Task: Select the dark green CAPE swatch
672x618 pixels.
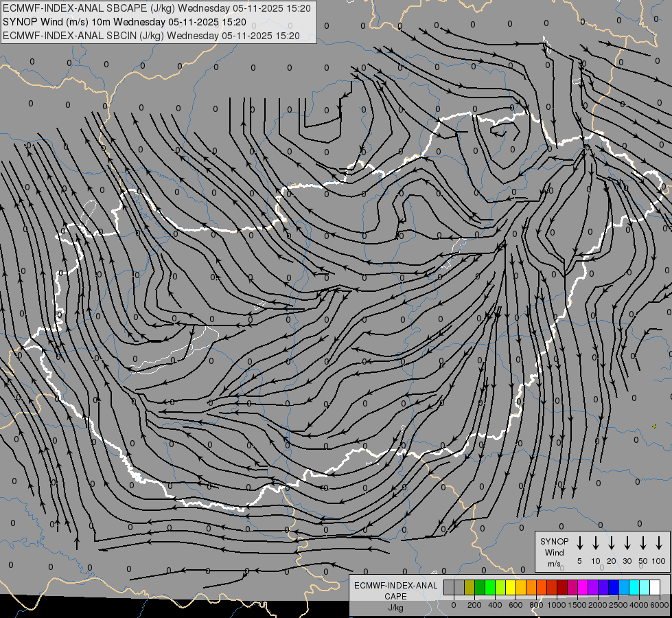Action: click(480, 587)
